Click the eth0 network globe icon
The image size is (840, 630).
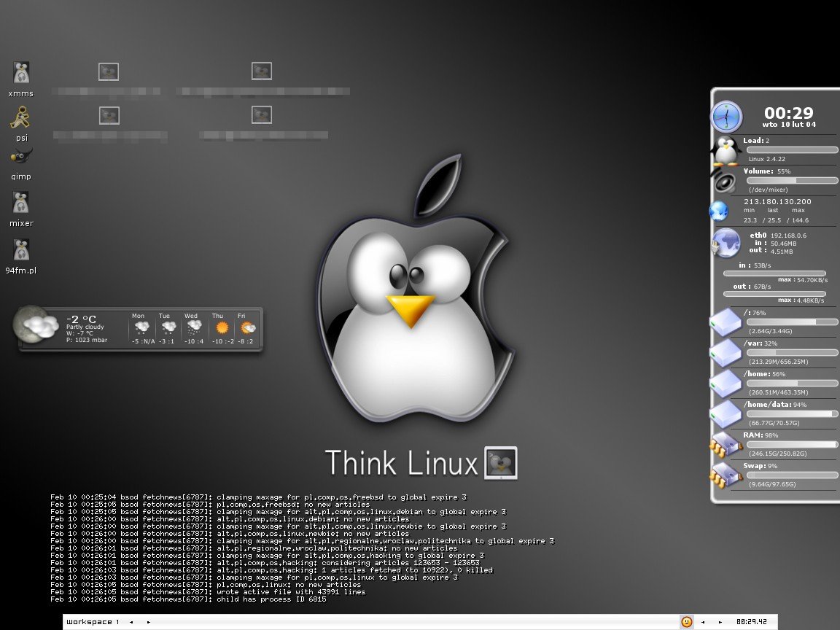(x=726, y=243)
